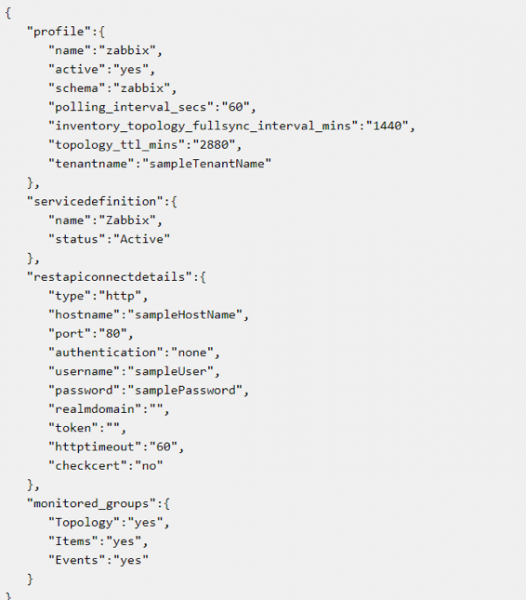This screenshot has height=600, width=526.
Task: Click the "80" port value
Action: click(x=113, y=333)
